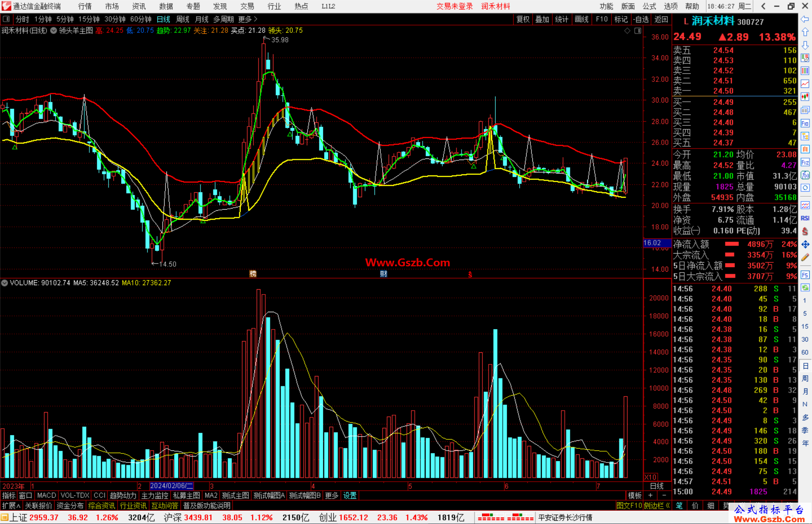The image size is (812, 524).
Task: Open the 资讯 menu
Action: pos(139,6)
